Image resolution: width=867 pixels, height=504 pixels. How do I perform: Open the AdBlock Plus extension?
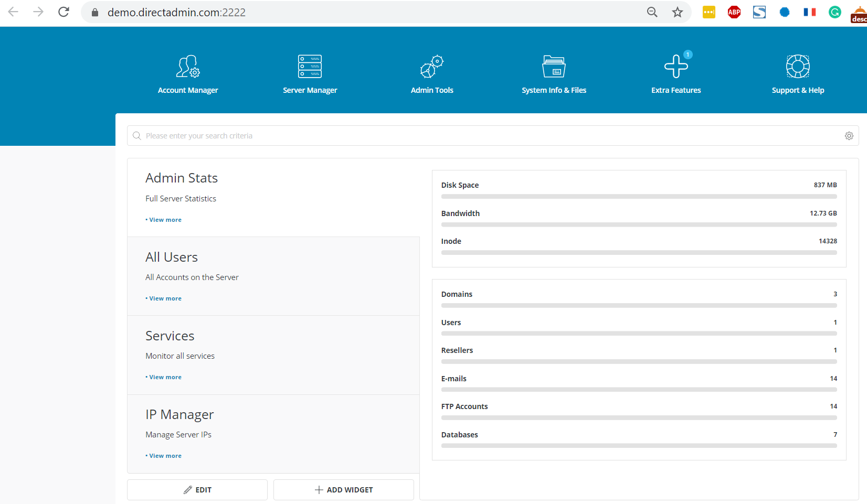point(734,12)
